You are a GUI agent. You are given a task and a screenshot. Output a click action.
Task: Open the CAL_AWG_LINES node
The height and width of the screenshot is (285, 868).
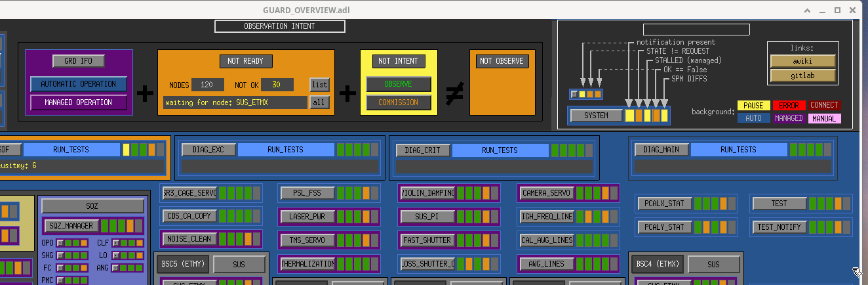click(x=547, y=240)
